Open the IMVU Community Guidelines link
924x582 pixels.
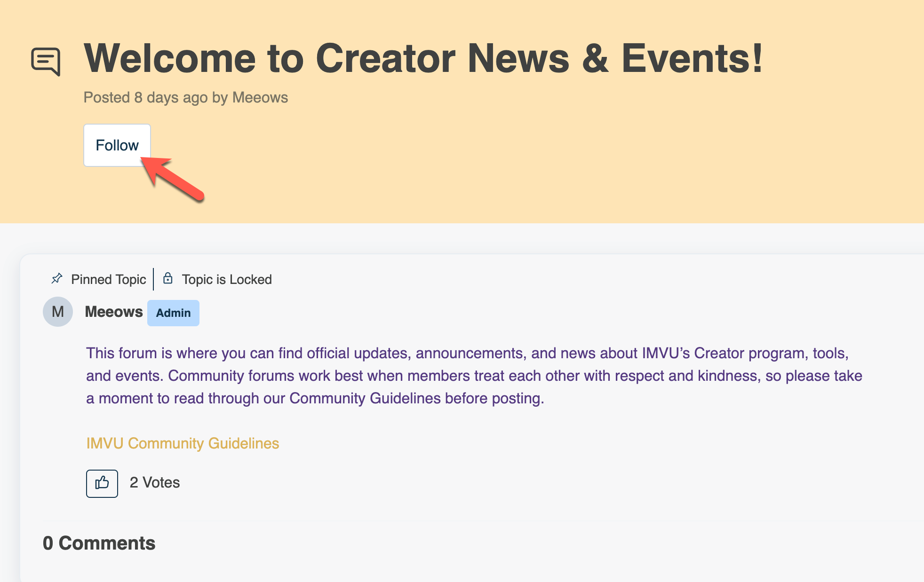click(183, 443)
